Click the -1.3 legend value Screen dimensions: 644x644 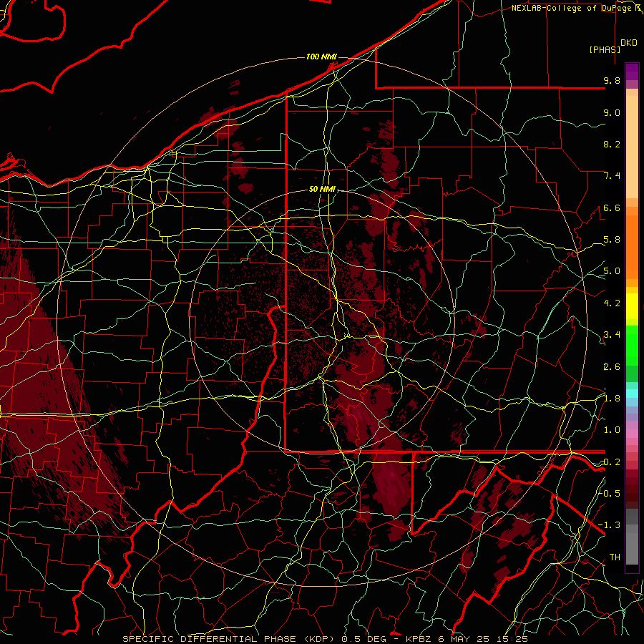click(610, 525)
